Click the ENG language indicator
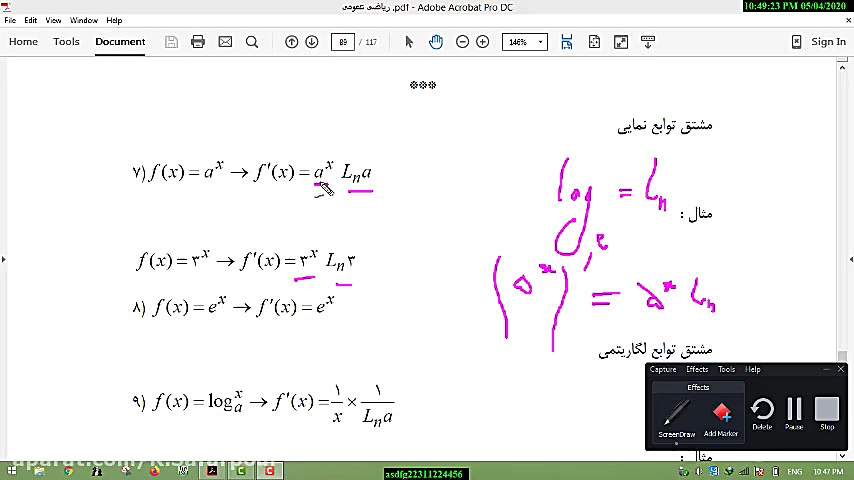854x480 pixels. tap(795, 471)
